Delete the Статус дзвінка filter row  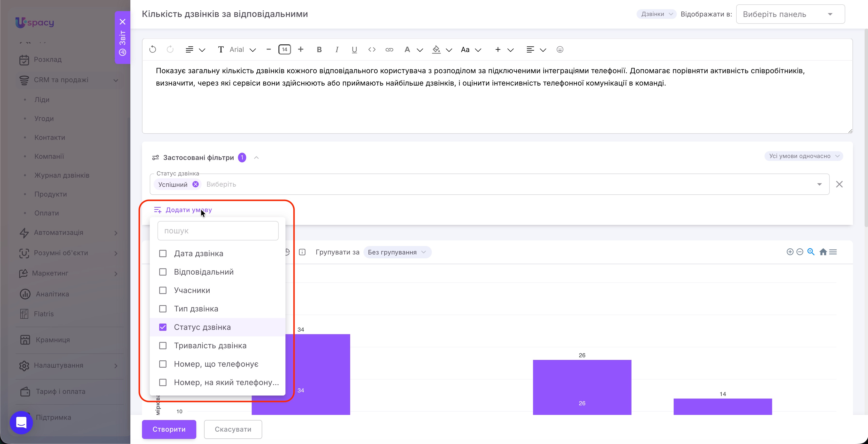click(x=839, y=184)
